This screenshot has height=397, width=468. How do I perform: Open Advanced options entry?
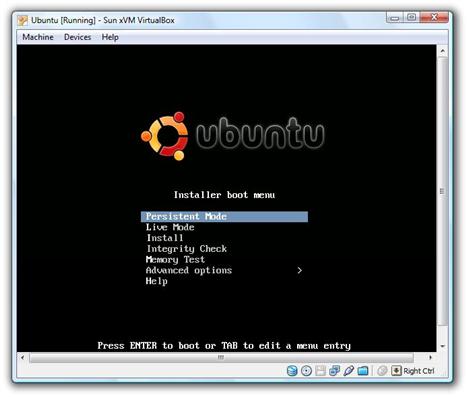tap(189, 270)
